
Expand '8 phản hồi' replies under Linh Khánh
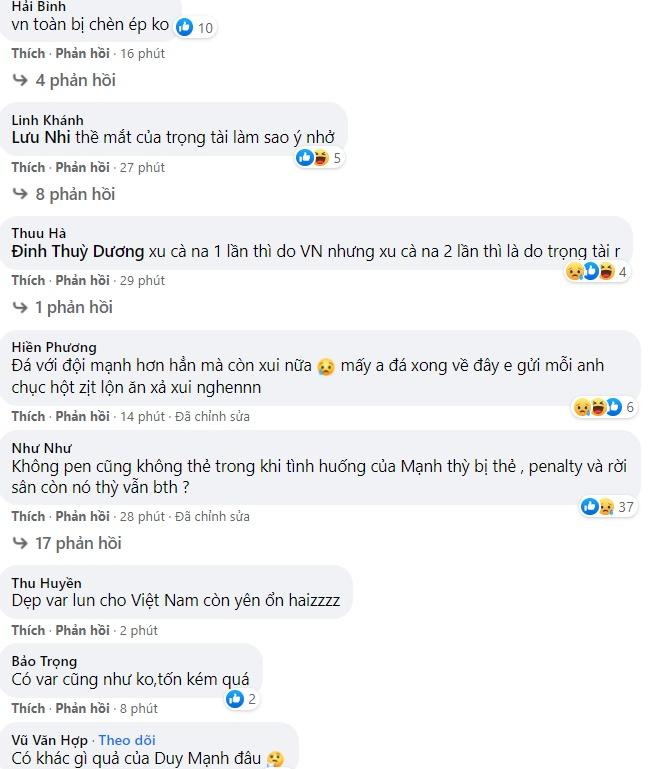[x=75, y=194]
